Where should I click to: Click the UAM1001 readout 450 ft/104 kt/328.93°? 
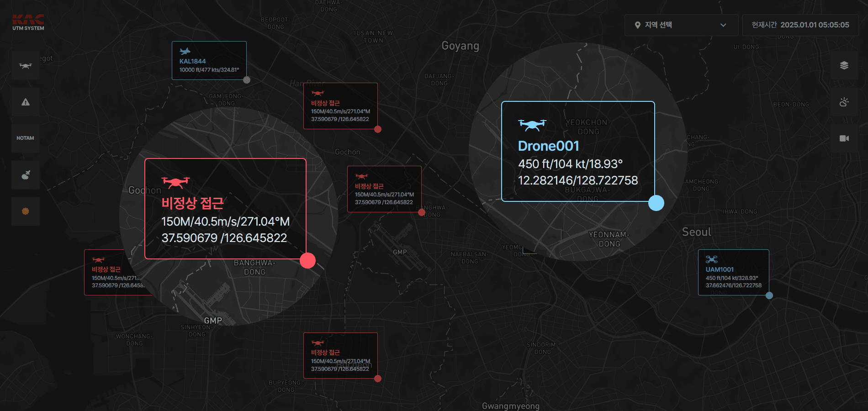[x=732, y=278]
